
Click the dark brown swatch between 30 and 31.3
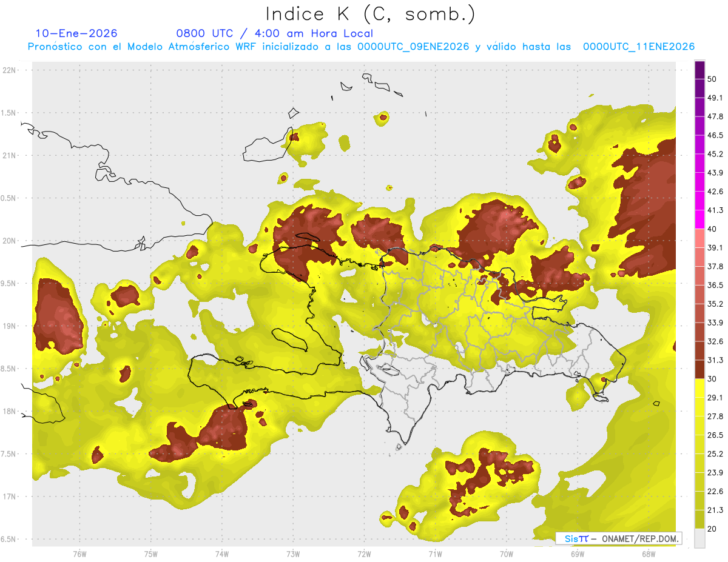pos(700,369)
